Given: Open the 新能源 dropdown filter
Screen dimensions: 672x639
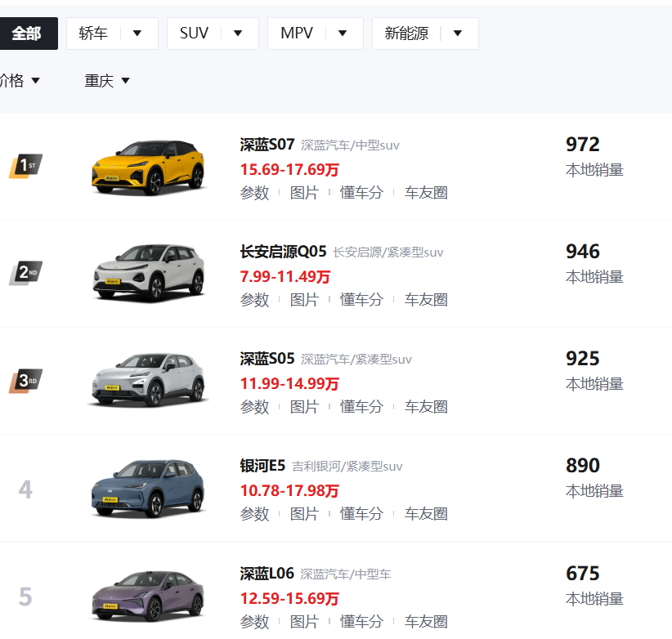Looking at the screenshot, I should click(425, 34).
